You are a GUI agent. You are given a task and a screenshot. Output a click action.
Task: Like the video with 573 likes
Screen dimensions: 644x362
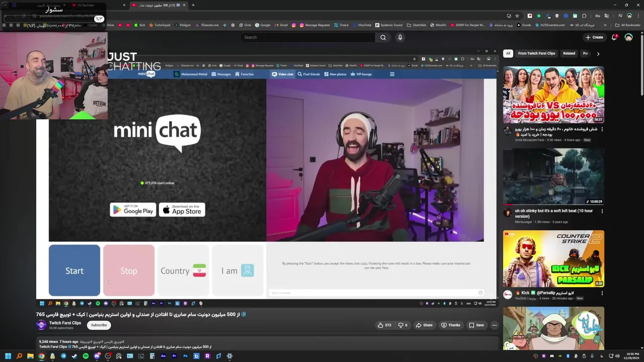[384, 325]
